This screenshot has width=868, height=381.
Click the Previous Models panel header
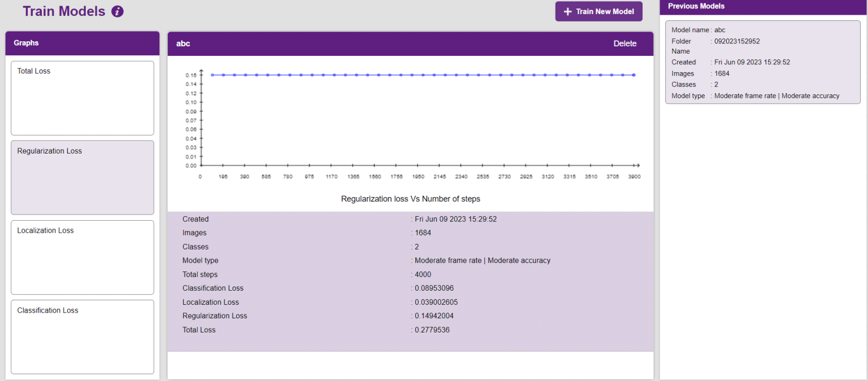tap(763, 6)
